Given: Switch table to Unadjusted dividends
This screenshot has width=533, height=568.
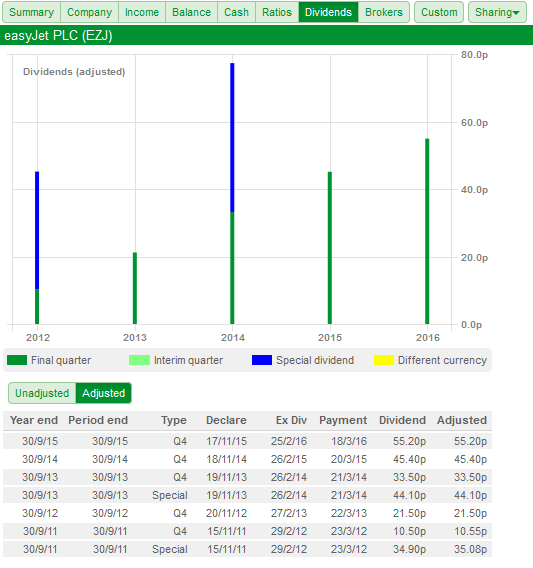Looking at the screenshot, I should coord(42,393).
